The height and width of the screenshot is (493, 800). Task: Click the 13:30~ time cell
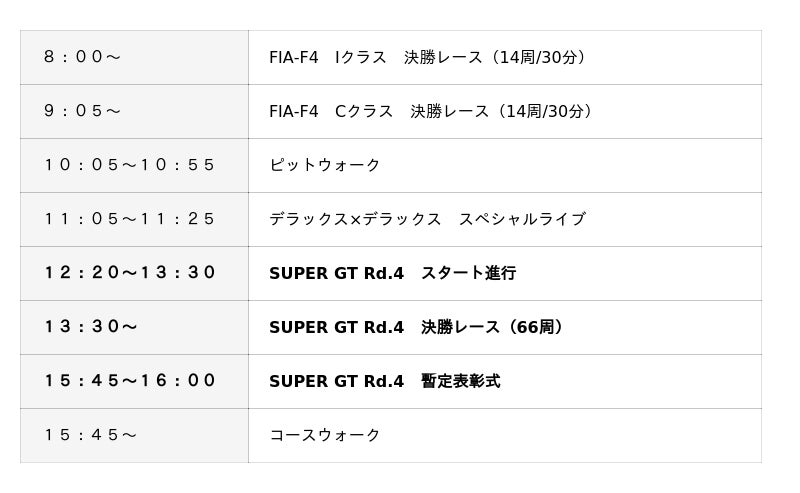[134, 328]
